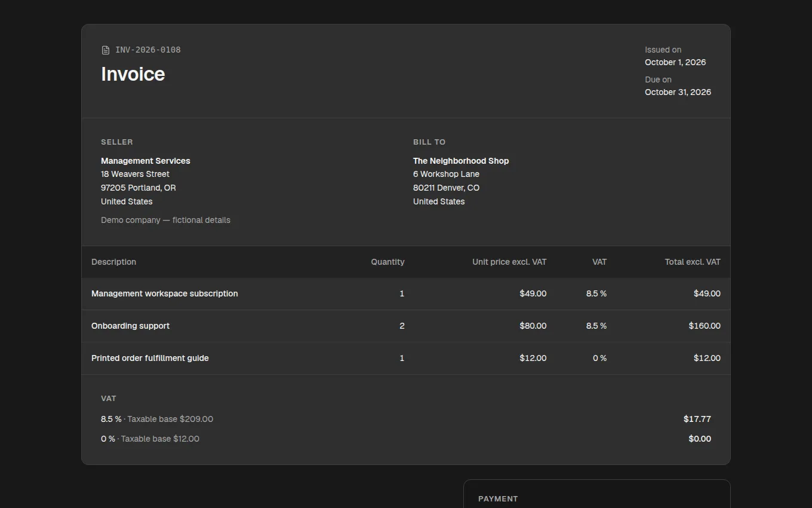This screenshot has width=812, height=508.
Task: Click the Invoice heading
Action: click(133, 74)
